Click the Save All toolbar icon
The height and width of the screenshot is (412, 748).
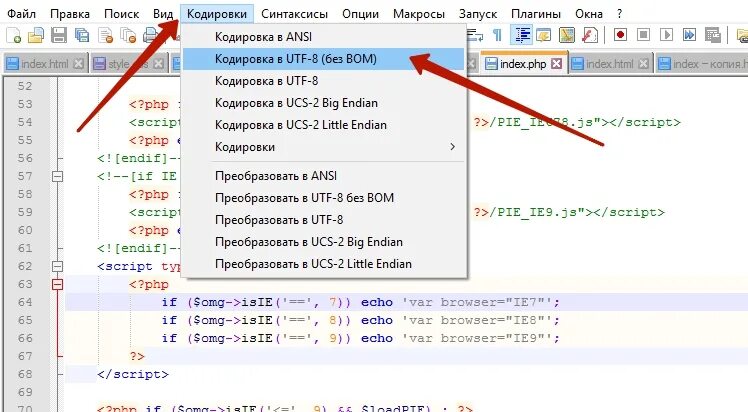pos(82,35)
